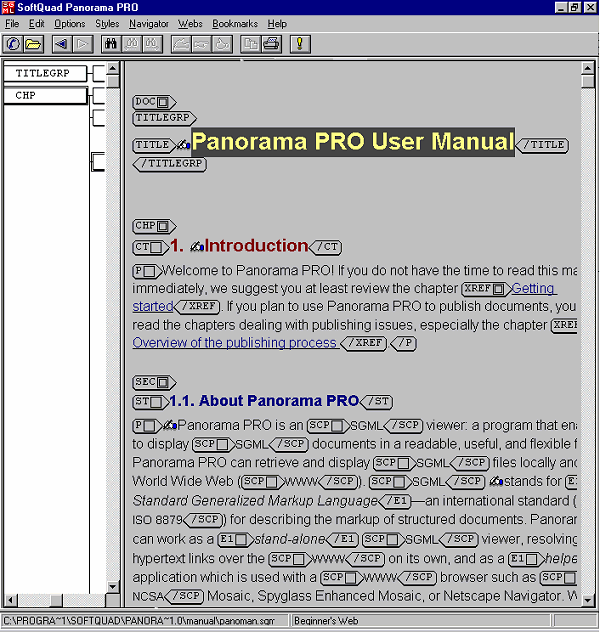Image resolution: width=600 pixels, height=632 pixels.
Task: Follow the "Getting started" cross-reference link
Action: (x=533, y=288)
